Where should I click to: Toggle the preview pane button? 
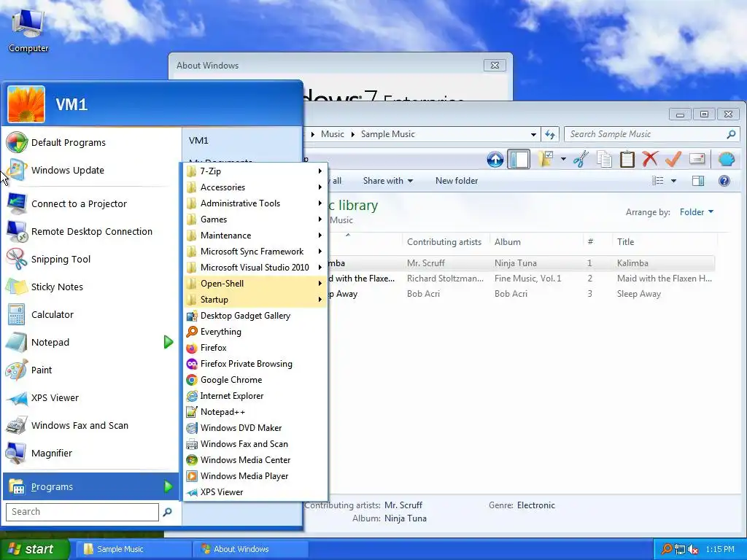click(698, 181)
